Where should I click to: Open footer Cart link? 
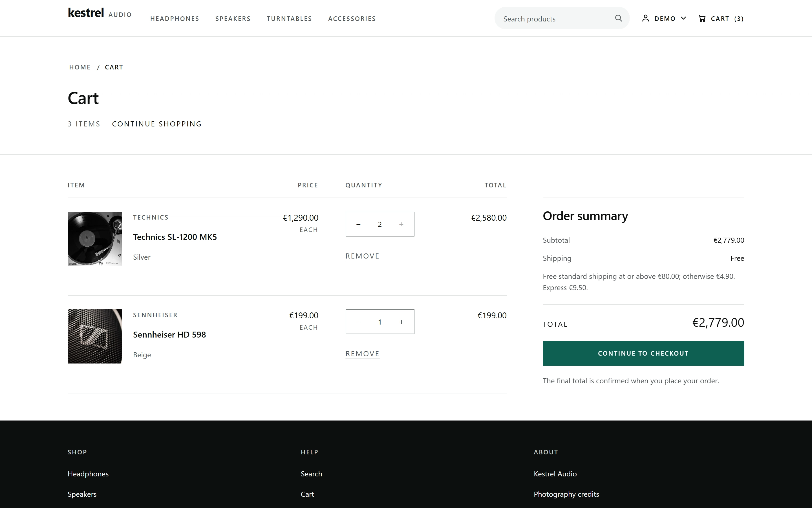coord(307,494)
